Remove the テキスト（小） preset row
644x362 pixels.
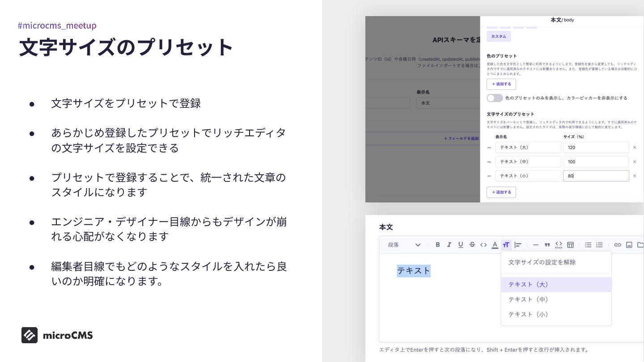pyautogui.click(x=635, y=176)
